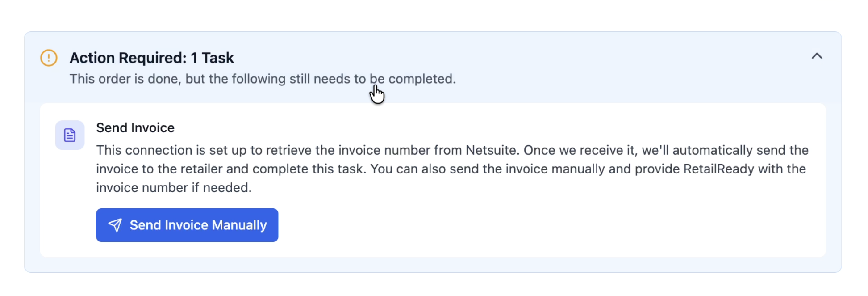Viewport: 868px width, 296px height.
Task: Click the document icon beside Send Invoice
Action: click(x=70, y=135)
